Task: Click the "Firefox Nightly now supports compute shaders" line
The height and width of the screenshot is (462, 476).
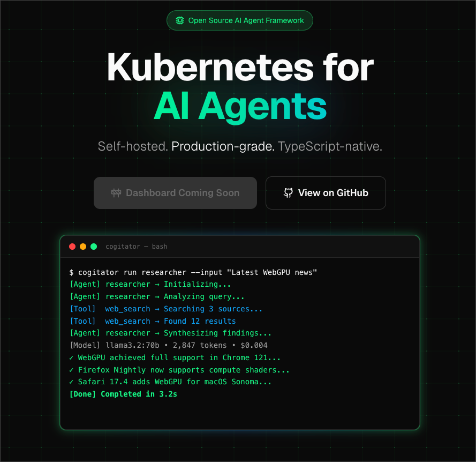Action: pos(179,370)
